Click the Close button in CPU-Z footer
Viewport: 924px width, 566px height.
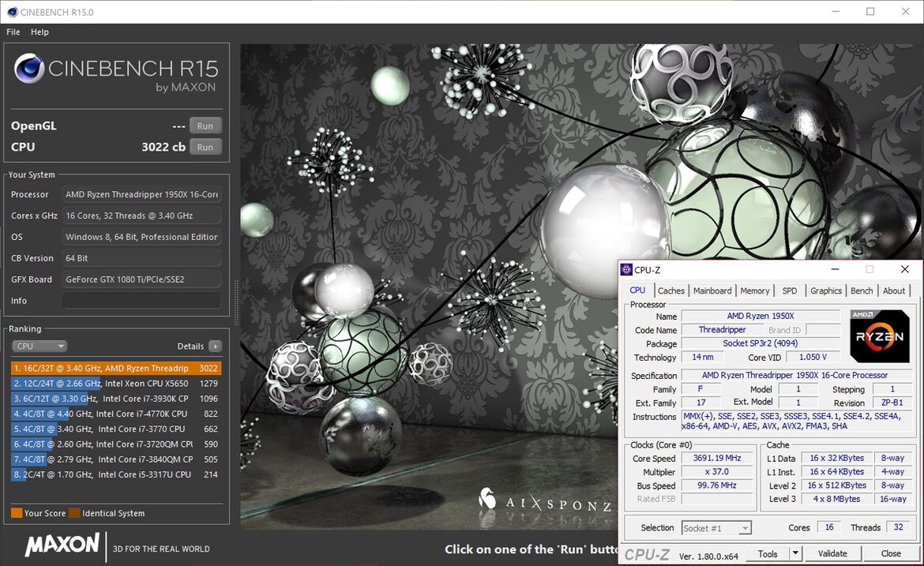tap(891, 553)
